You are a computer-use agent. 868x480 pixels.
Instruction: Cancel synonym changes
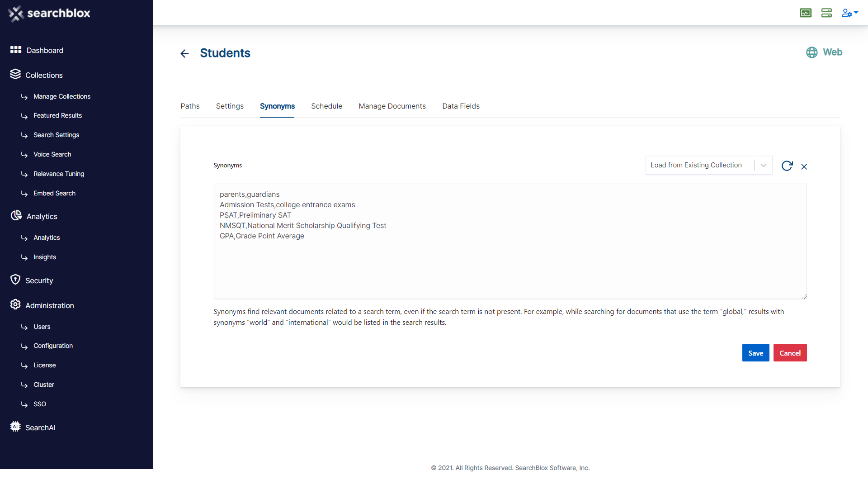pyautogui.click(x=790, y=353)
